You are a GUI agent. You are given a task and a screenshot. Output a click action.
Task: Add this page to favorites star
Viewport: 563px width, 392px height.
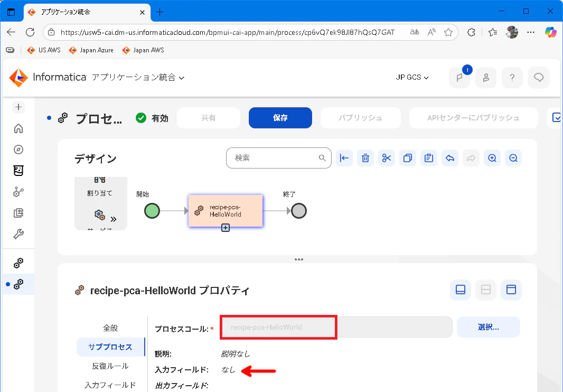448,32
